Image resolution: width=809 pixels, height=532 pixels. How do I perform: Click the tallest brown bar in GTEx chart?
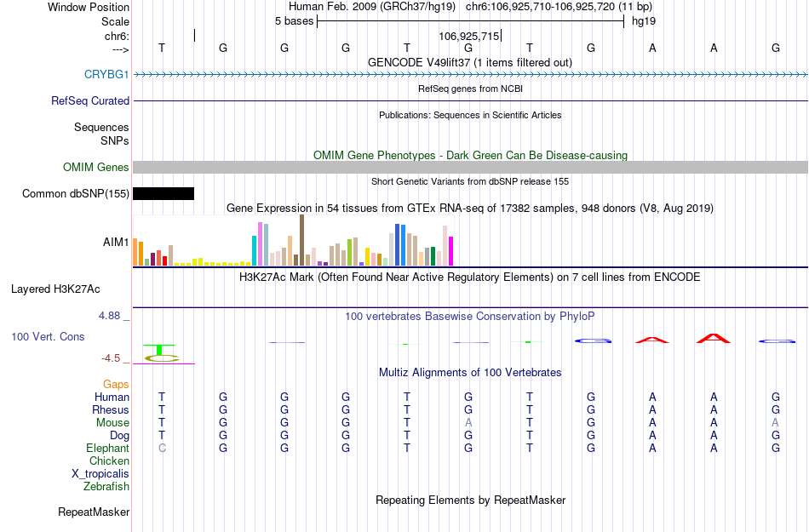(x=301, y=240)
